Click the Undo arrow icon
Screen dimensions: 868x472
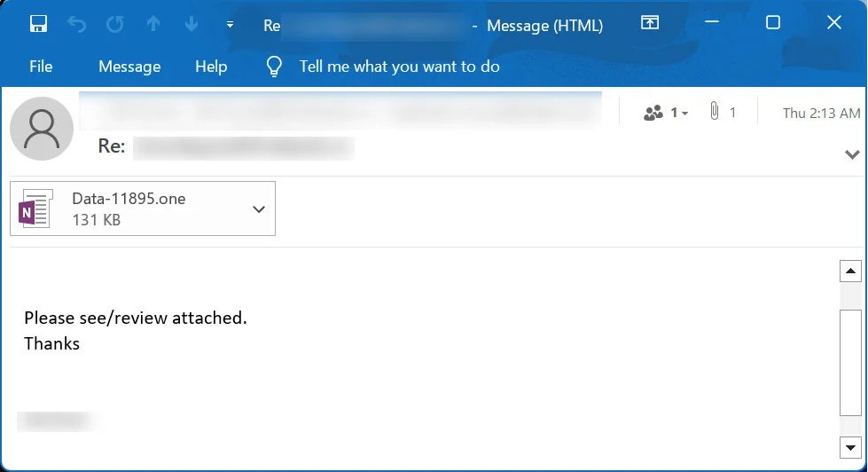77,24
